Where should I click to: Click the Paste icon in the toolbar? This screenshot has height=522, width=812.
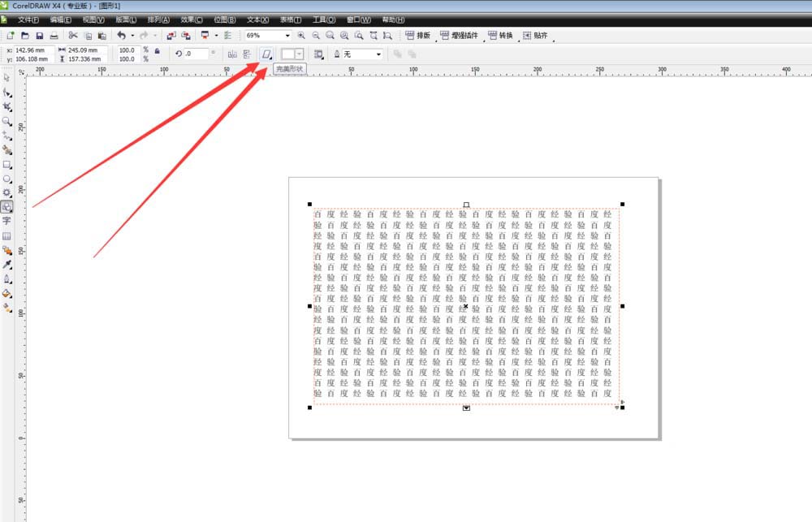point(102,35)
